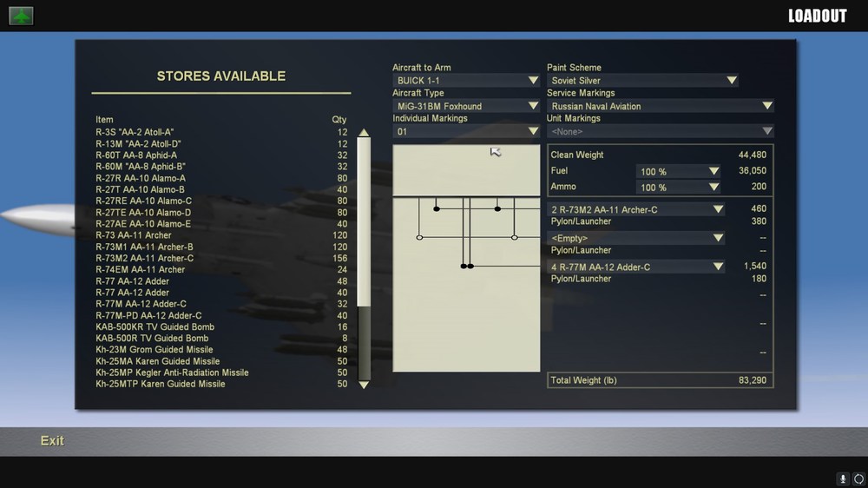The image size is (868, 488).
Task: Click the Exit button
Action: coord(52,441)
